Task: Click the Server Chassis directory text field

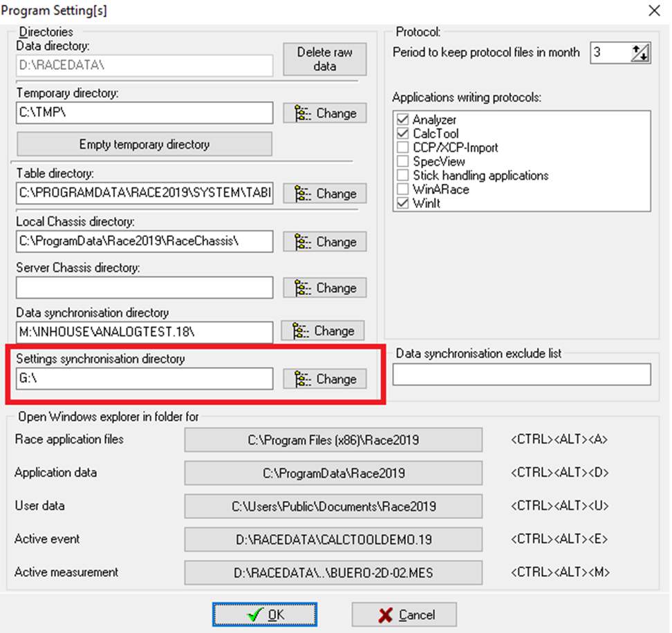Action: [144, 288]
